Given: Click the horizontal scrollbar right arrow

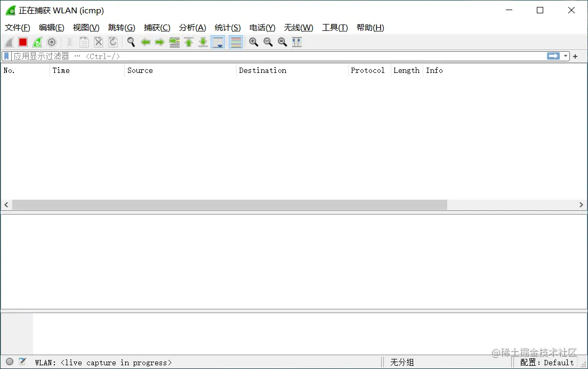Looking at the screenshot, I should tap(581, 204).
